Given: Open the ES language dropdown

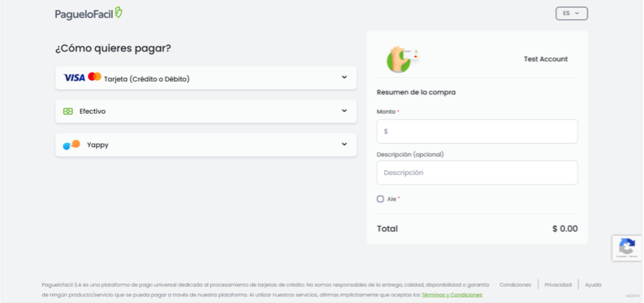Looking at the screenshot, I should 571,13.
